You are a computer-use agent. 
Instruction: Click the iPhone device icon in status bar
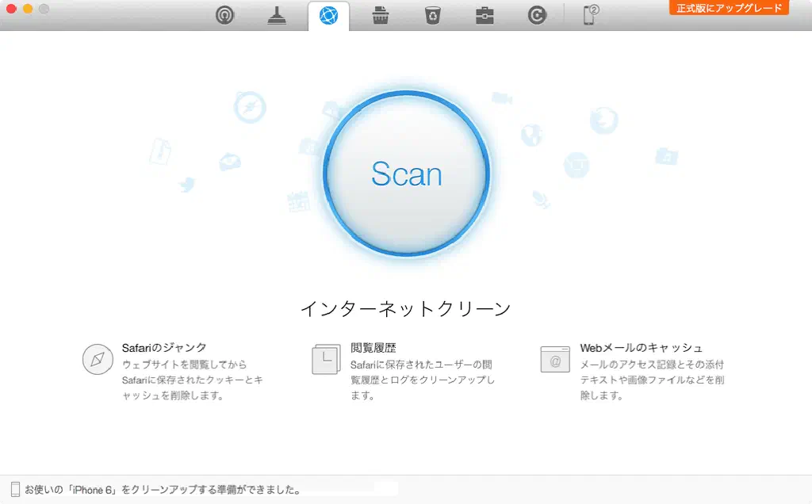point(15,489)
